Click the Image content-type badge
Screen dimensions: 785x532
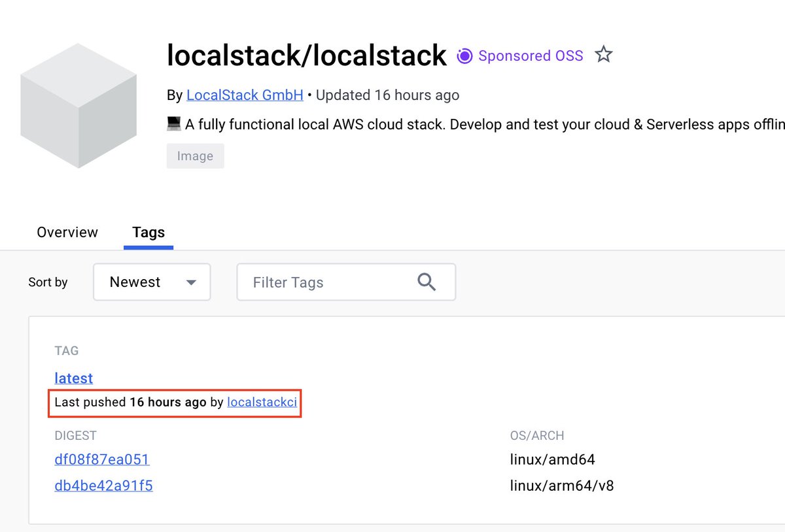pyautogui.click(x=195, y=156)
